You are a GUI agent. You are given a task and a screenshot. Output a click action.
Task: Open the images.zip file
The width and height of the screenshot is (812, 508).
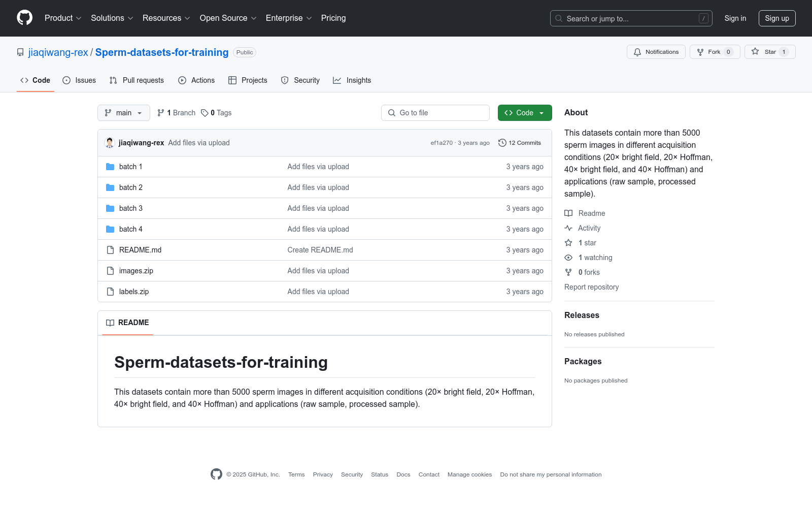[x=136, y=271]
